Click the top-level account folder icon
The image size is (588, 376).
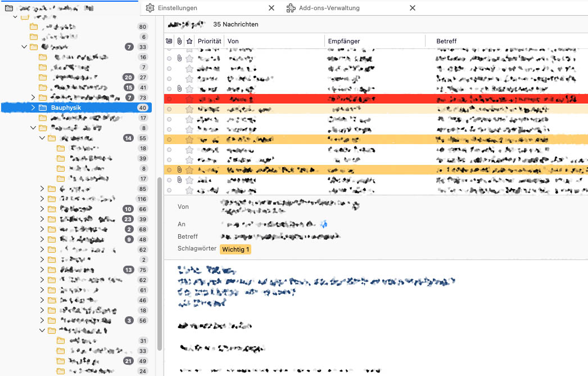pyautogui.click(x=9, y=8)
